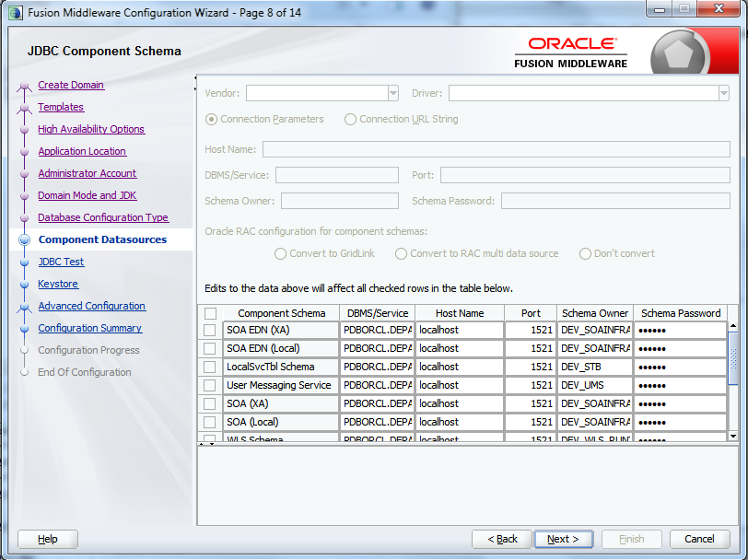Check the SOA (XA) row checkbox
This screenshot has height=560, width=748.
209,403
